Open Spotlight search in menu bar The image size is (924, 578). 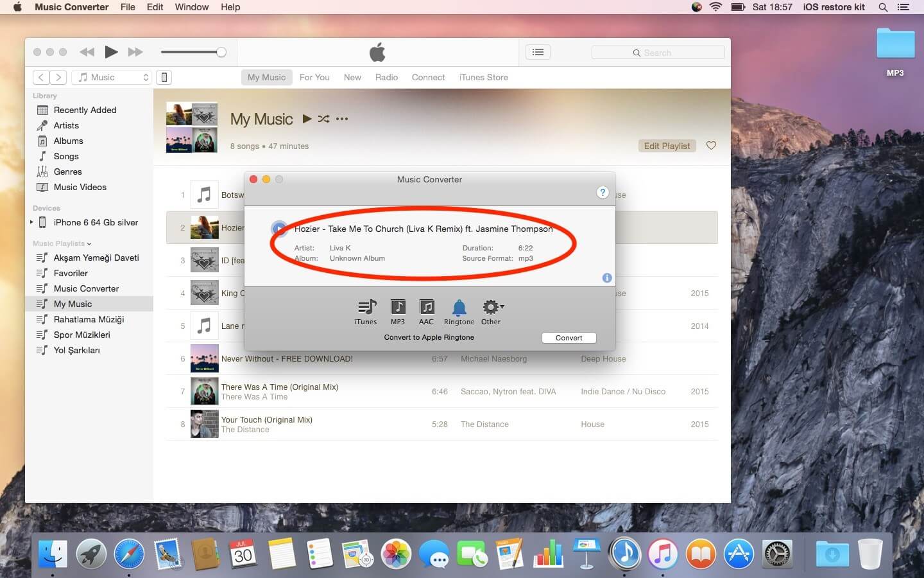883,7
